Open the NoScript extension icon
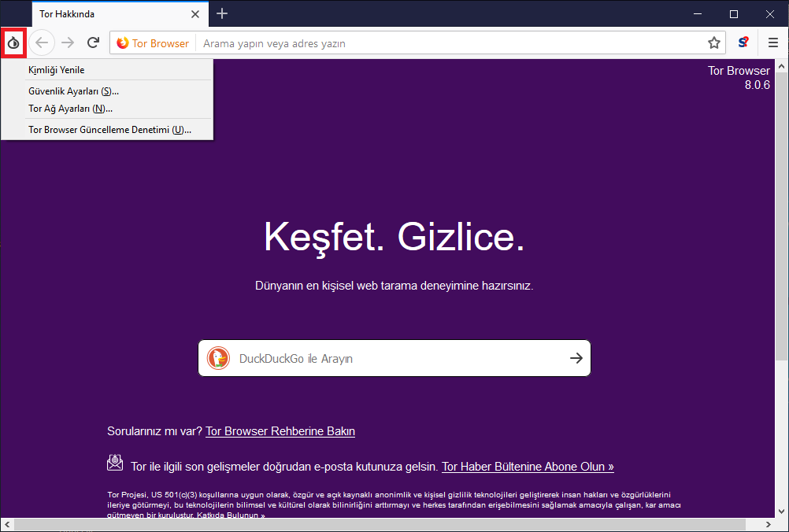 coord(743,43)
